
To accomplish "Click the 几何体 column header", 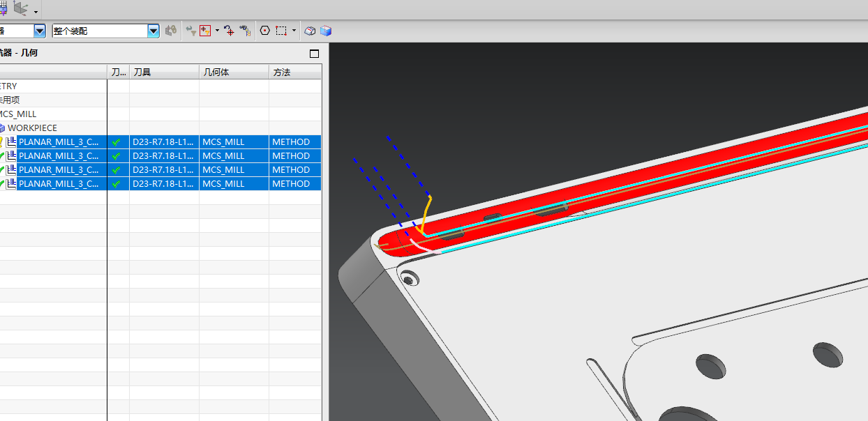I will coord(234,72).
